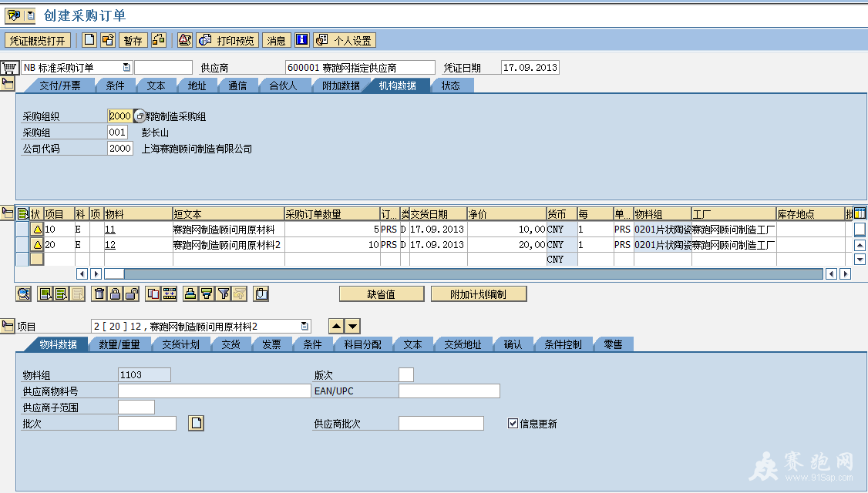Switch to the 条件 header tab
This screenshot has width=868, height=493.
pyautogui.click(x=115, y=86)
